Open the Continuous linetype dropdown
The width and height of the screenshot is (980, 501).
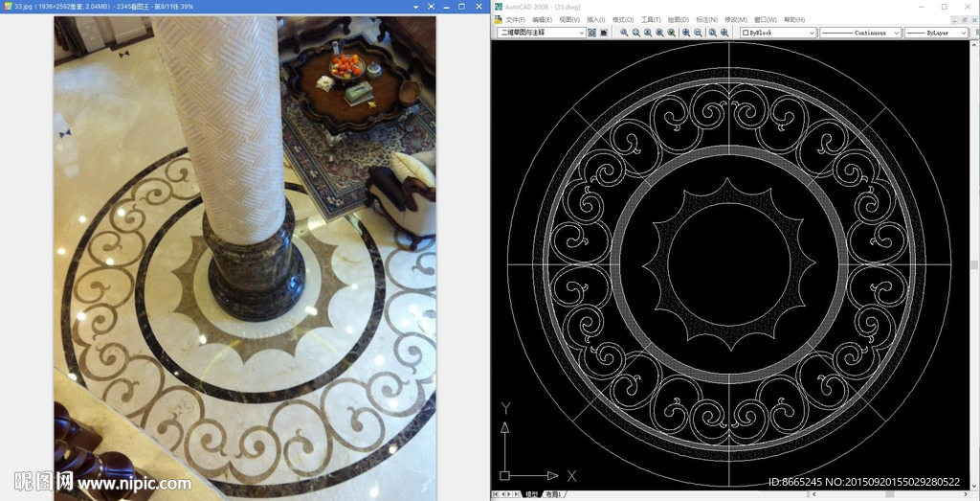[897, 33]
